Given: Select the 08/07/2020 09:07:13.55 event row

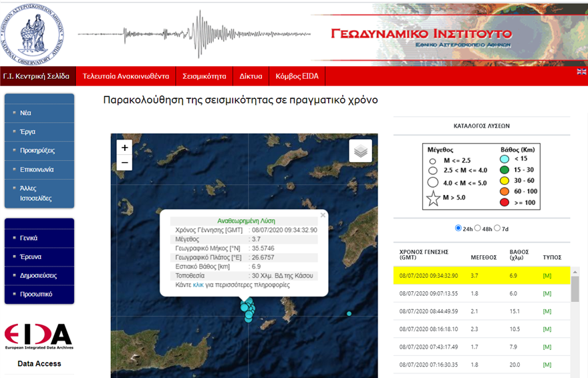Looking at the screenshot, I should click(482, 293).
